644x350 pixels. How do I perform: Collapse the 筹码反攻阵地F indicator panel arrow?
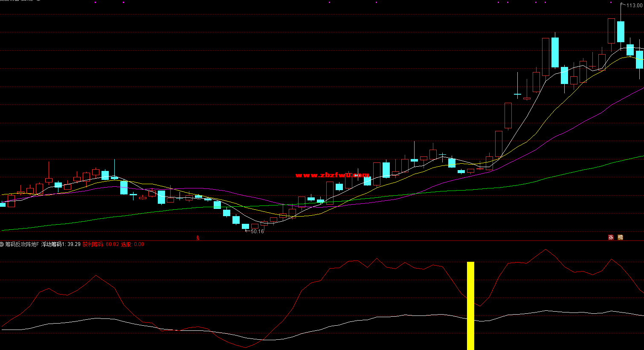pyautogui.click(x=2, y=244)
